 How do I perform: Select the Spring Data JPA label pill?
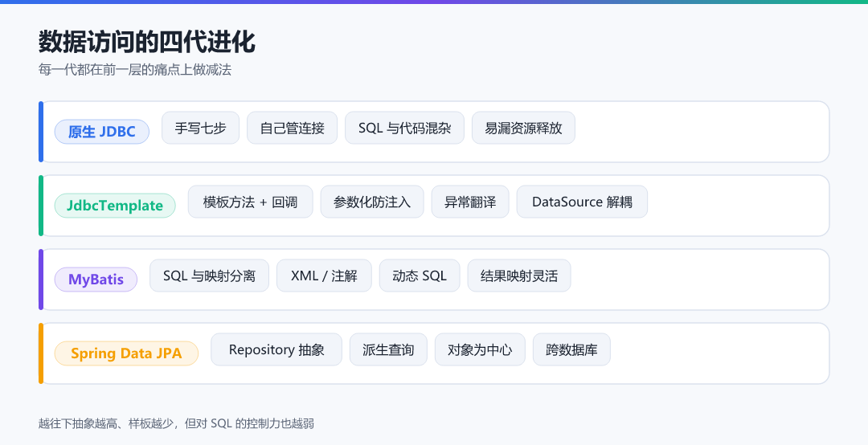coord(126,353)
